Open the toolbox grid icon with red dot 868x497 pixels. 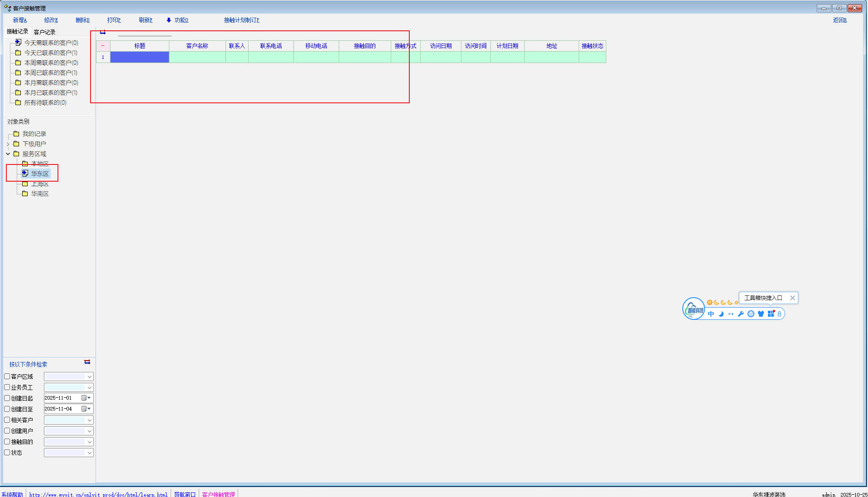click(771, 314)
